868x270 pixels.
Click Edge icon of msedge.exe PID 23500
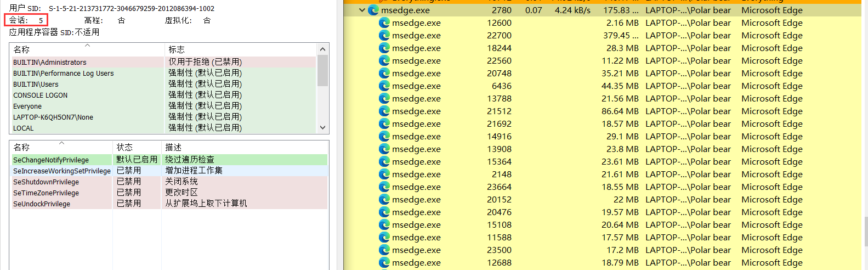pyautogui.click(x=384, y=250)
